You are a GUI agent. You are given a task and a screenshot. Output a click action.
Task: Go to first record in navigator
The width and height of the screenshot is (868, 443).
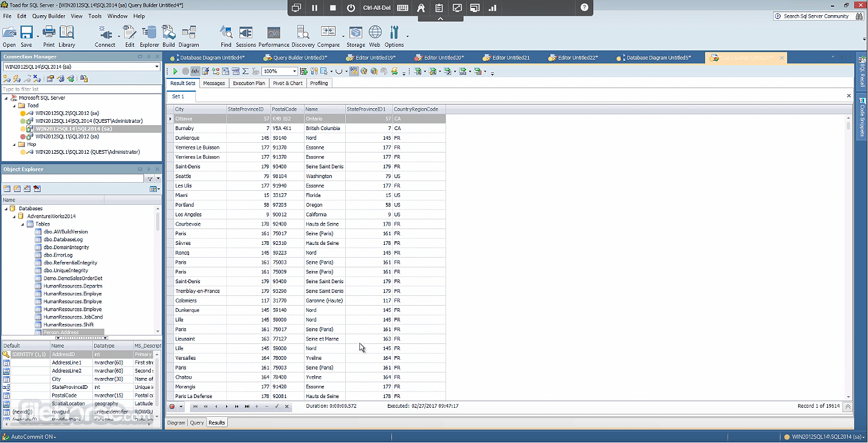(195, 407)
